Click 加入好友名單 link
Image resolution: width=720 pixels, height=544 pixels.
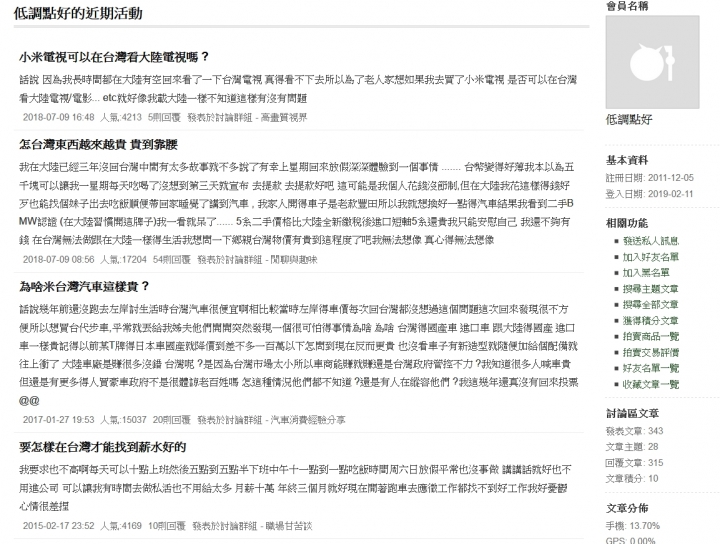651,257
